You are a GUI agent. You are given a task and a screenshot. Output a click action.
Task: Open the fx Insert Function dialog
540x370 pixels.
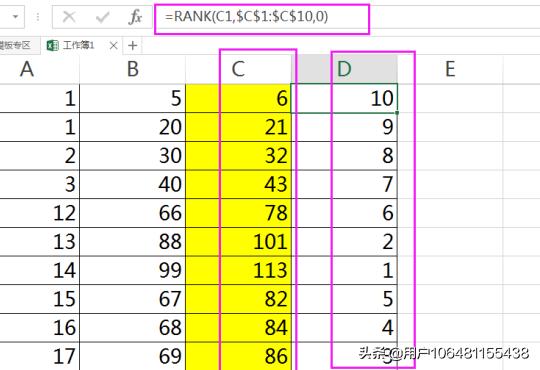[x=135, y=17]
